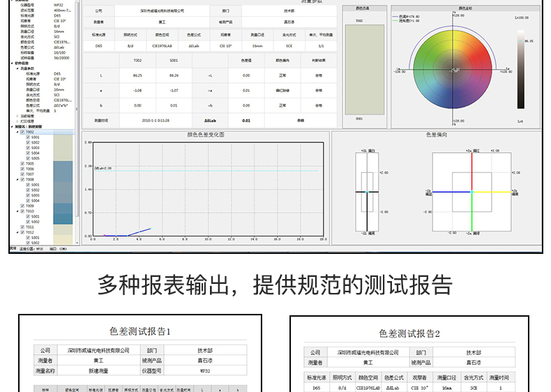Click the T002 L value 86.25 cell
The width and height of the screenshot is (551, 392).
point(137,75)
